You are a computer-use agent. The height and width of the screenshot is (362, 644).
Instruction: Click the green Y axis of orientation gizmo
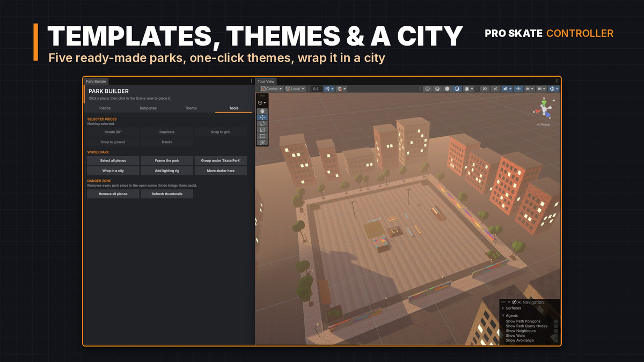tap(544, 102)
